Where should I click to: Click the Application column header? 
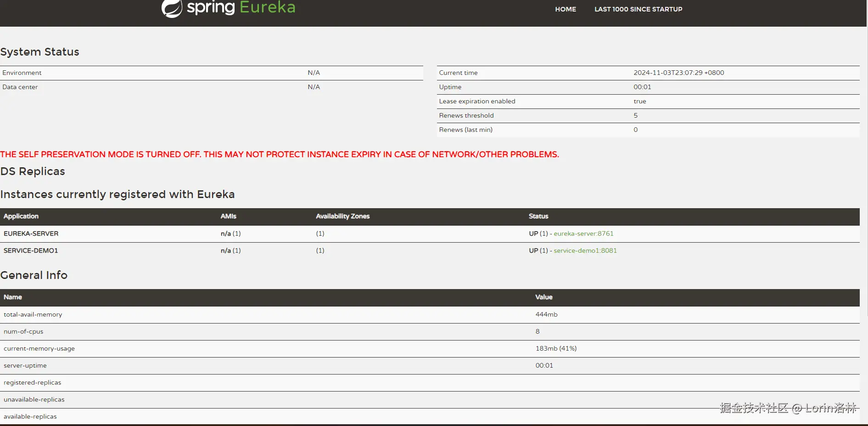pyautogui.click(x=21, y=216)
